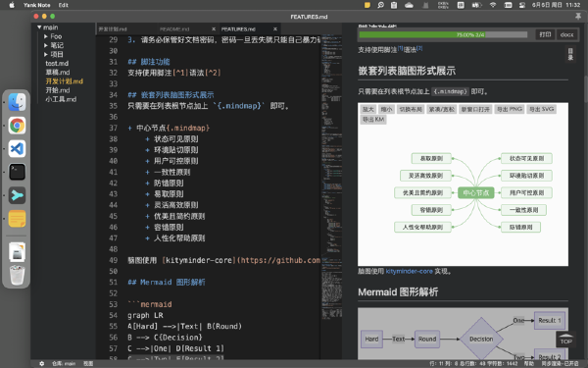
Task: Click footnote reference 2 in the preview
Action: point(419,48)
